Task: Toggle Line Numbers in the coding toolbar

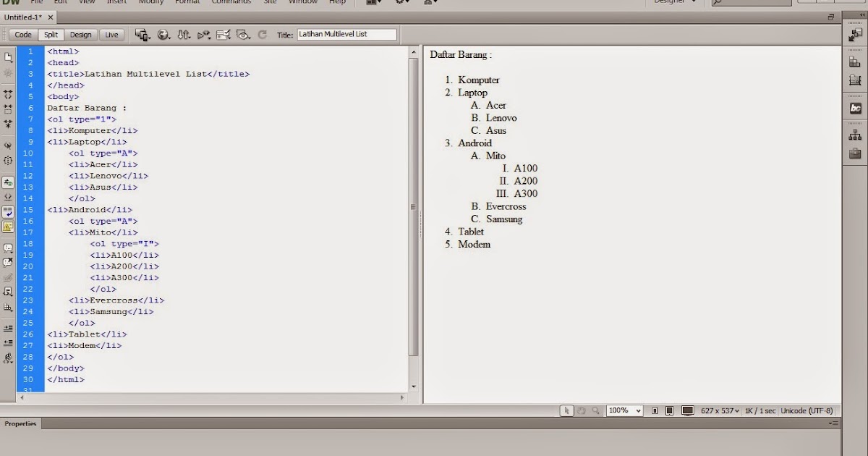Action: click(8, 182)
